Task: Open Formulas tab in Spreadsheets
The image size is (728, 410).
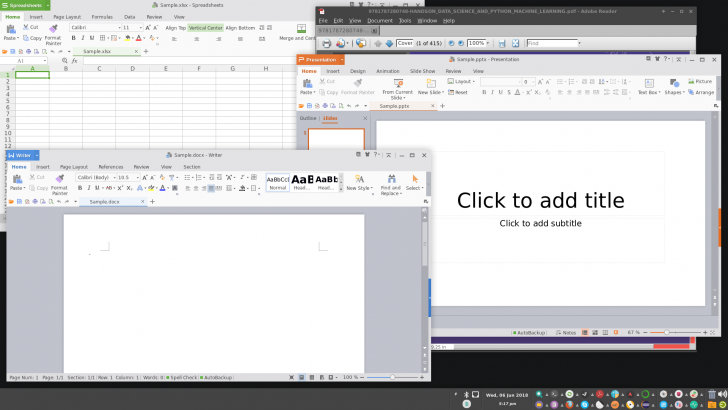Action: point(102,17)
